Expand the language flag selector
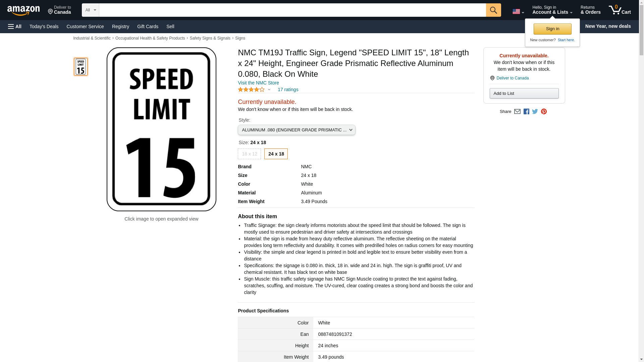 518,11
